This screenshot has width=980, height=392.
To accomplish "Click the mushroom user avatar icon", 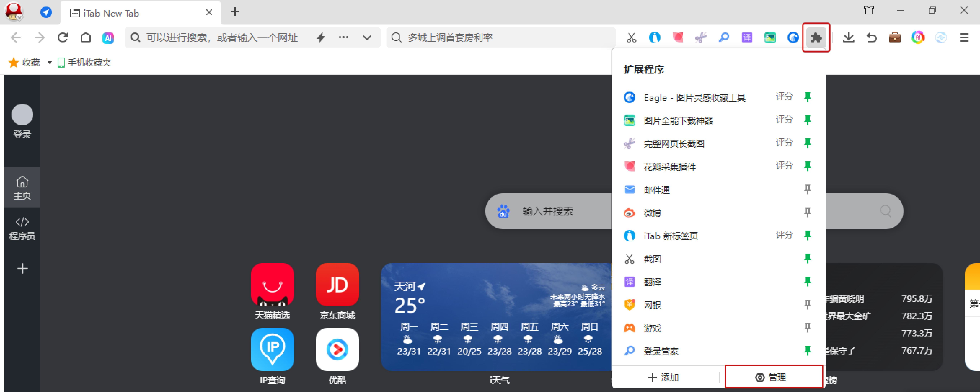I will (14, 12).
